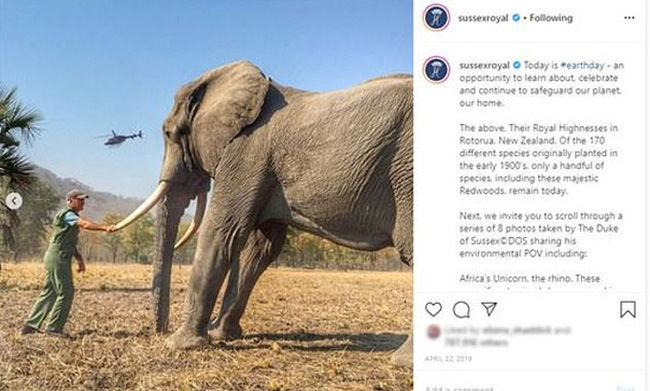Open sussexroyal profile picture in header
650x391 pixels.
click(x=437, y=17)
